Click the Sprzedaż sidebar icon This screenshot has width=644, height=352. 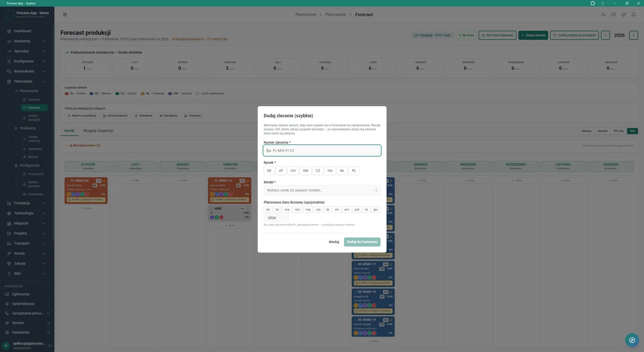click(9, 51)
